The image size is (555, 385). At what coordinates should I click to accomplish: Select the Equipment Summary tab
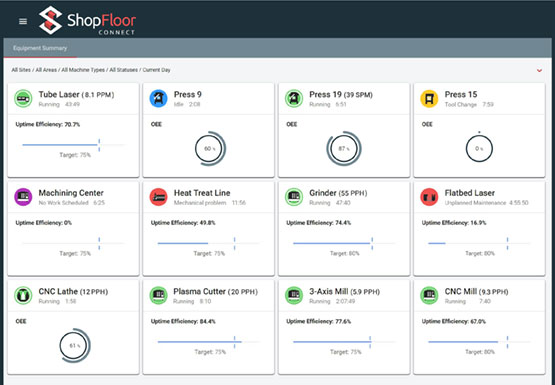pyautogui.click(x=40, y=48)
